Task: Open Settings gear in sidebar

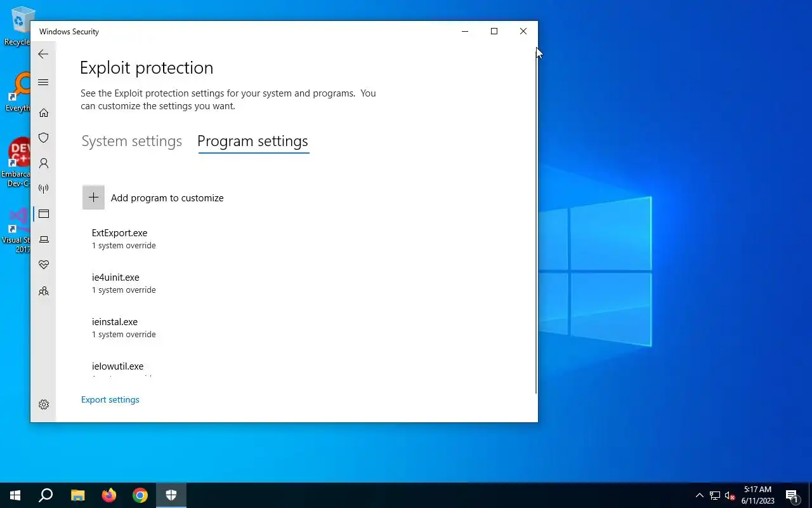Action: tap(44, 404)
